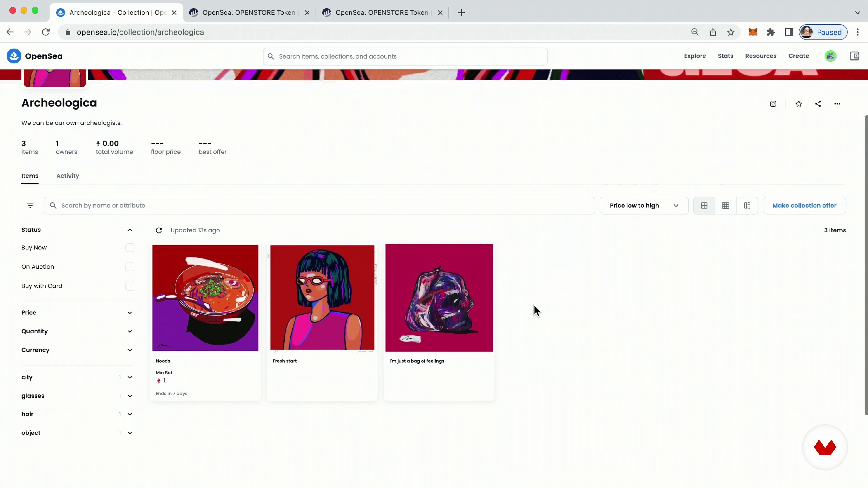
Task: Go back with the browser back arrow
Action: (x=10, y=32)
